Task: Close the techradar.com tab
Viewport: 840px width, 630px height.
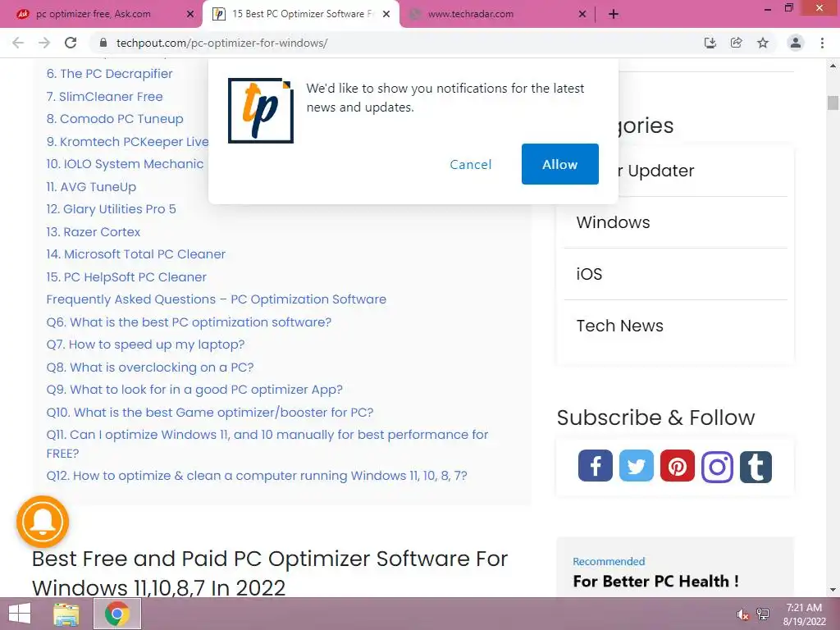Action: point(582,15)
